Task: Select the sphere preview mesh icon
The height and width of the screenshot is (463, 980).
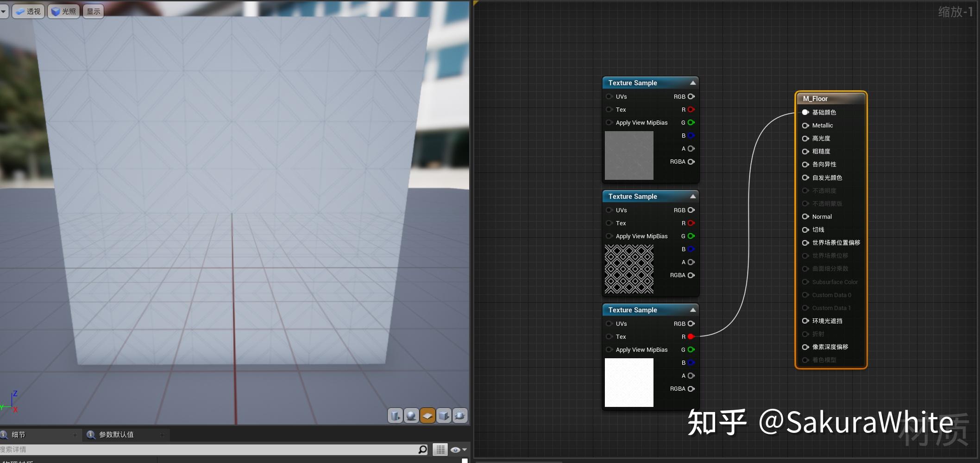Action: pos(411,416)
